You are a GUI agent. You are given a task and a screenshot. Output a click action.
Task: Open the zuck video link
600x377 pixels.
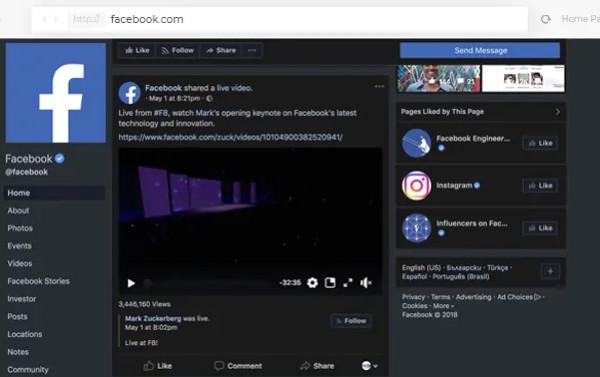(x=230, y=137)
